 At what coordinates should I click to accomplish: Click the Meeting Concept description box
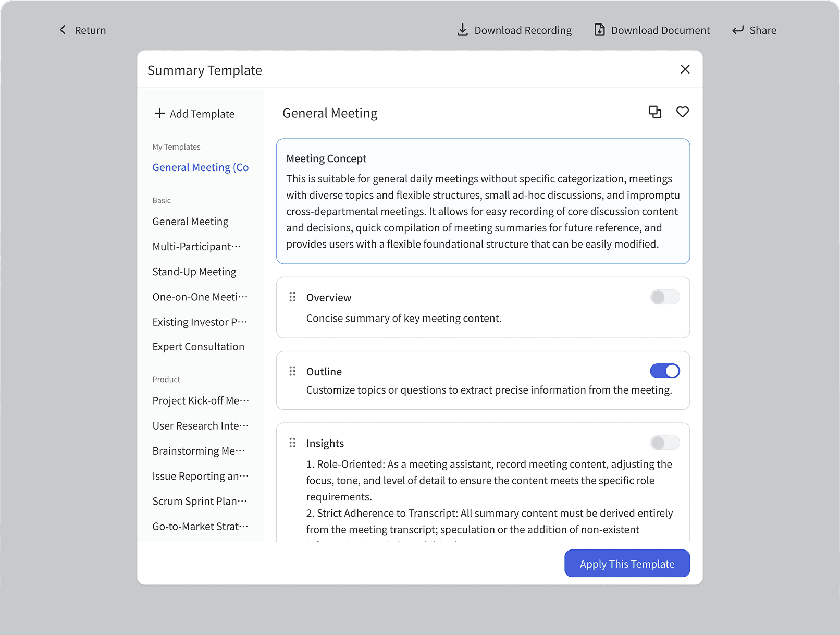pos(483,201)
